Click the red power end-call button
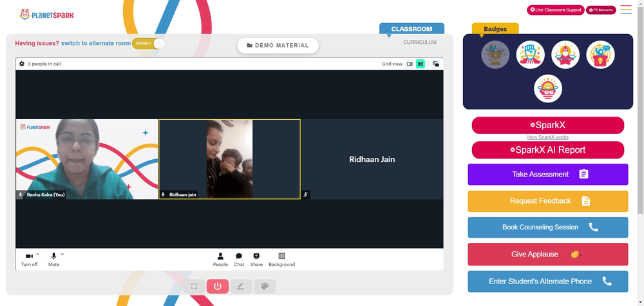 tap(217, 286)
